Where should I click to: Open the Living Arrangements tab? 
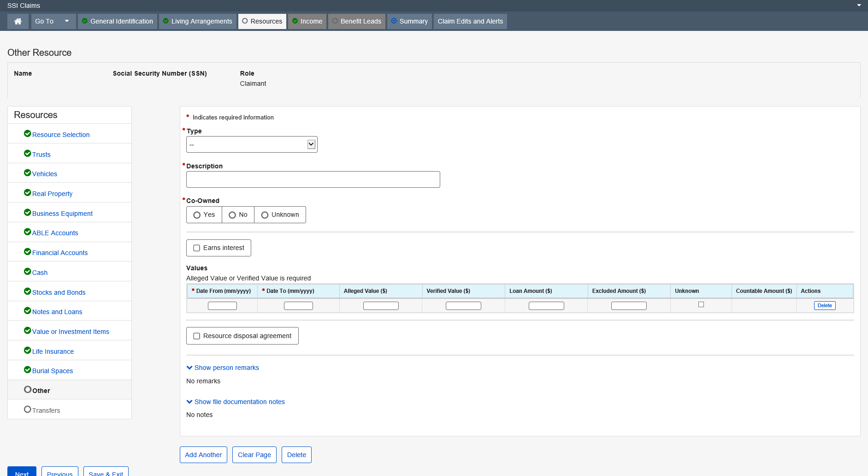(x=197, y=21)
